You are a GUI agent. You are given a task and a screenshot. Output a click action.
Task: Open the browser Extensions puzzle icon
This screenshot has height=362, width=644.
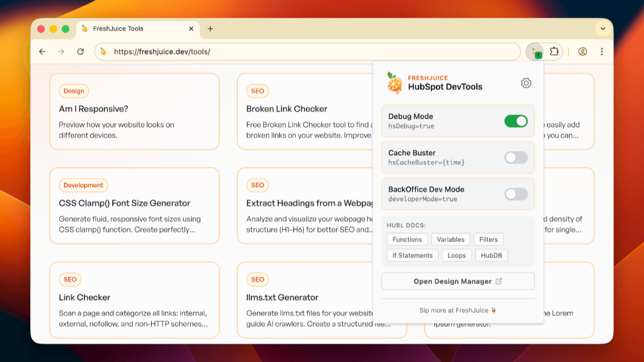click(x=554, y=51)
